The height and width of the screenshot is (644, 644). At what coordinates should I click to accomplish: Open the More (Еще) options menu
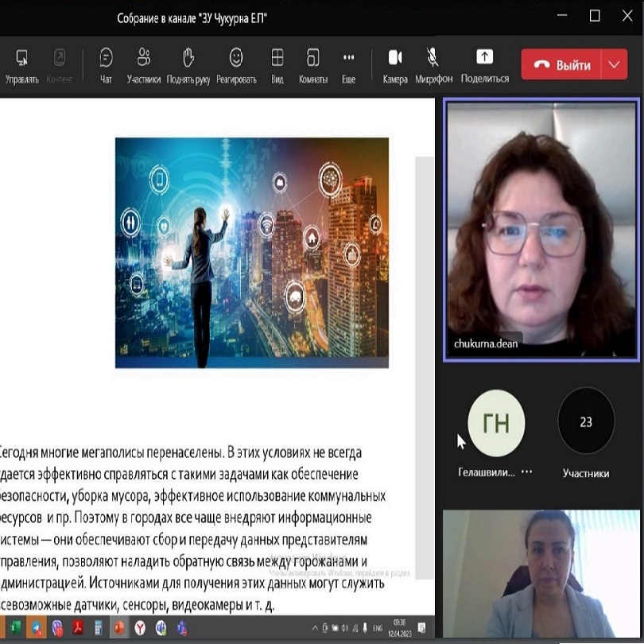(x=348, y=66)
